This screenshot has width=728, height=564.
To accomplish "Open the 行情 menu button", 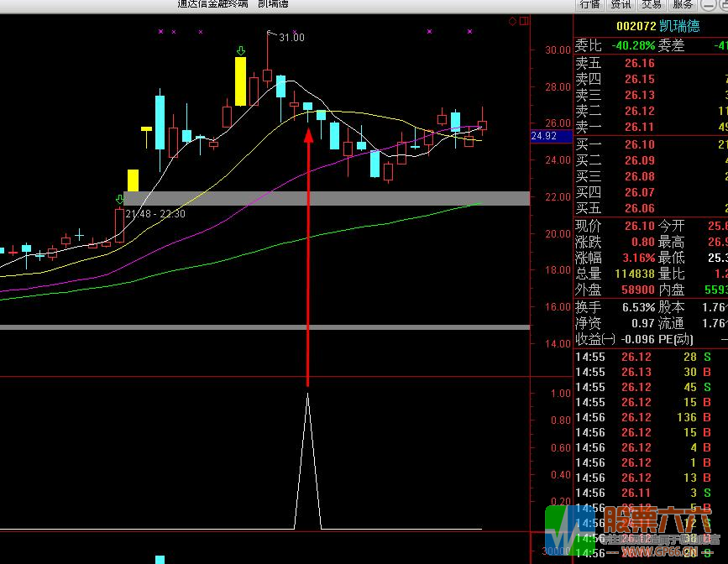I will click(590, 5).
